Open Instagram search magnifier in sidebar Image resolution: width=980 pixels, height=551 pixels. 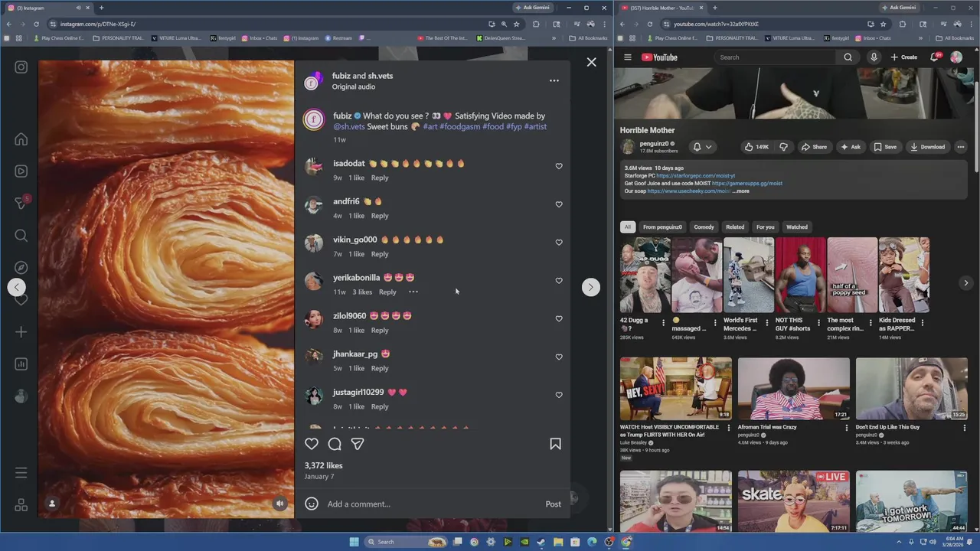coord(21,236)
